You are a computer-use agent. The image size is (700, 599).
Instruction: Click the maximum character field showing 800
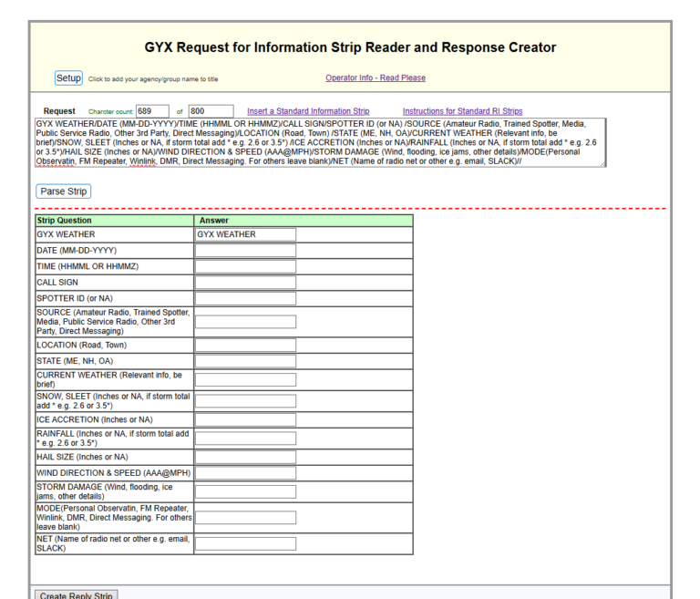(211, 111)
